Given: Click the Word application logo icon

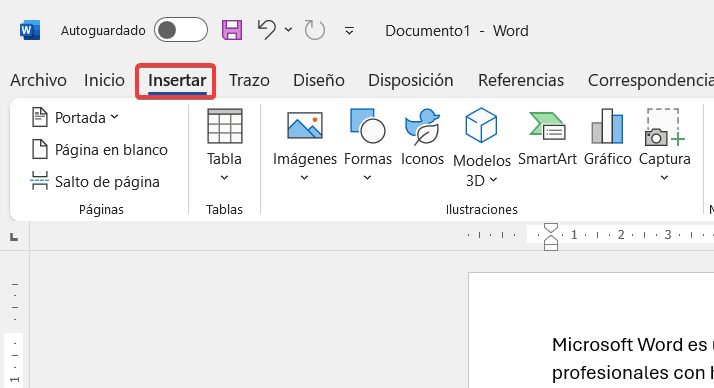Looking at the screenshot, I should 30,31.
